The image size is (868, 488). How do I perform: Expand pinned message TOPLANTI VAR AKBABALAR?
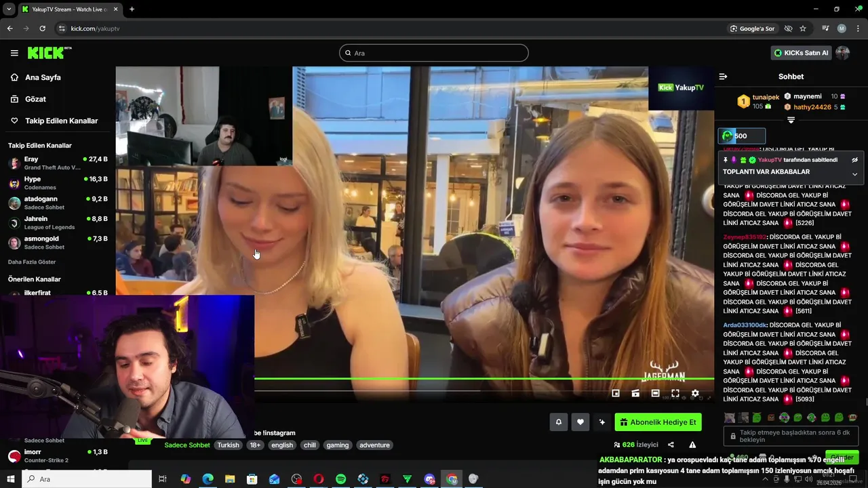click(x=854, y=174)
